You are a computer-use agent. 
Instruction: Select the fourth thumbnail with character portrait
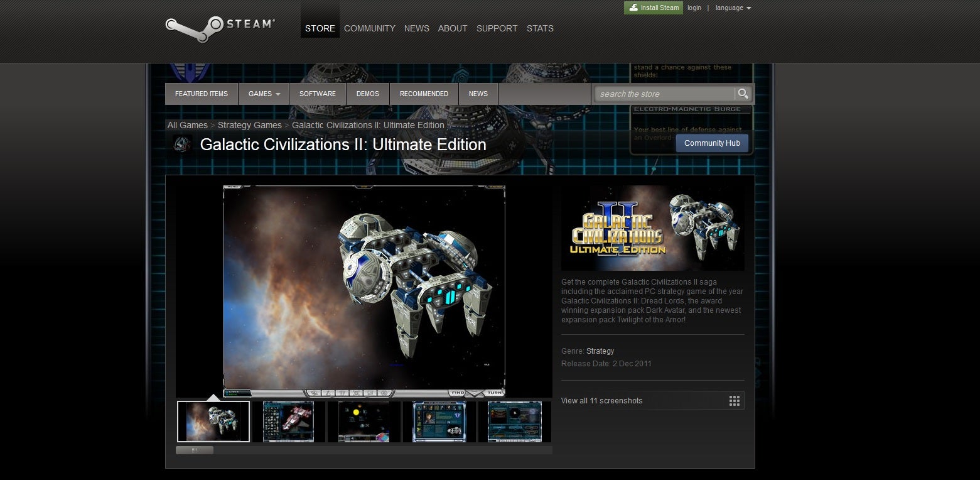(439, 422)
